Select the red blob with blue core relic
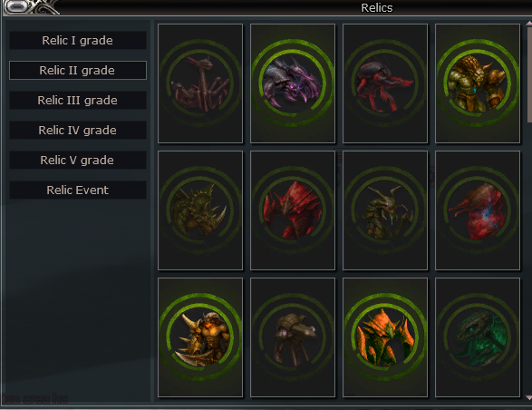Image resolution: width=532 pixels, height=410 pixels. point(478,210)
